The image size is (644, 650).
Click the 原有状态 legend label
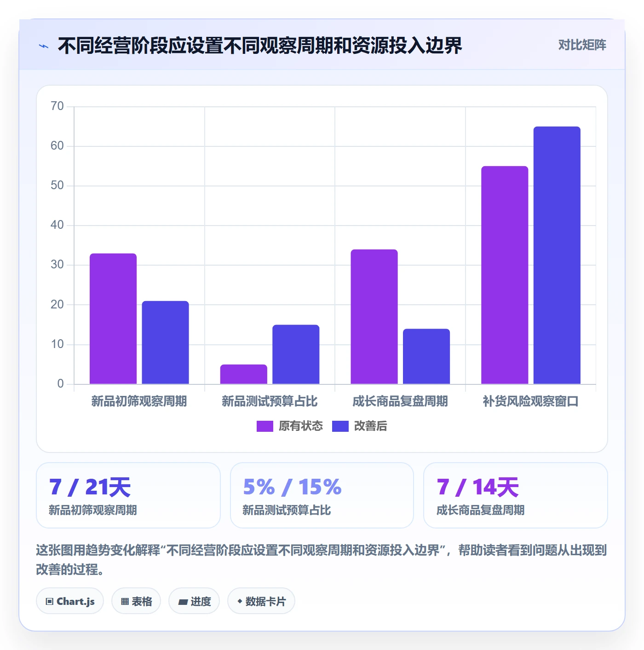pos(301,426)
